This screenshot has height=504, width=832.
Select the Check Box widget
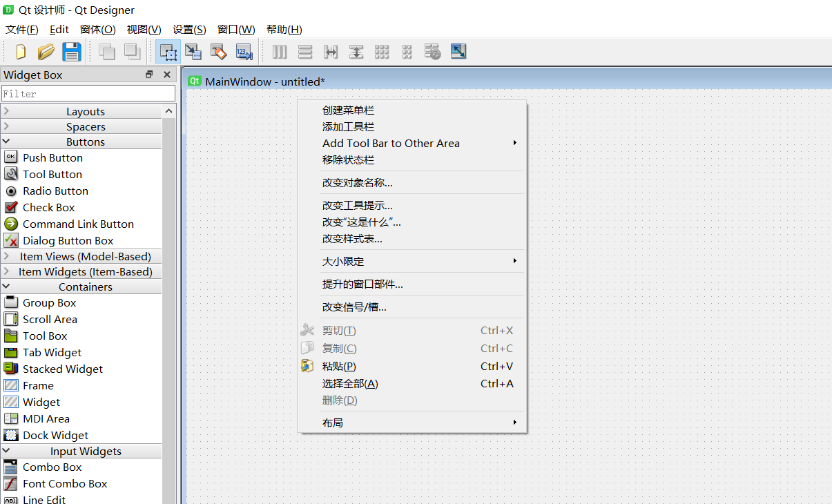click(x=48, y=207)
